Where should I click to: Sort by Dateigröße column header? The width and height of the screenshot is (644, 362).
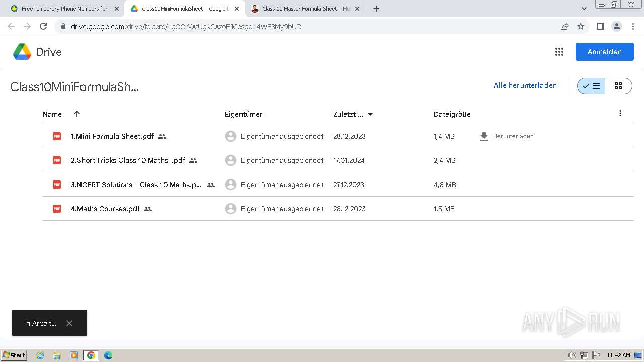coord(452,114)
